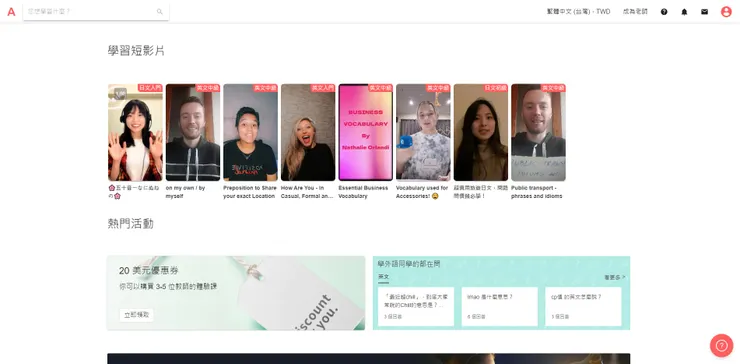Play the 'How Are You' video

(x=308, y=133)
